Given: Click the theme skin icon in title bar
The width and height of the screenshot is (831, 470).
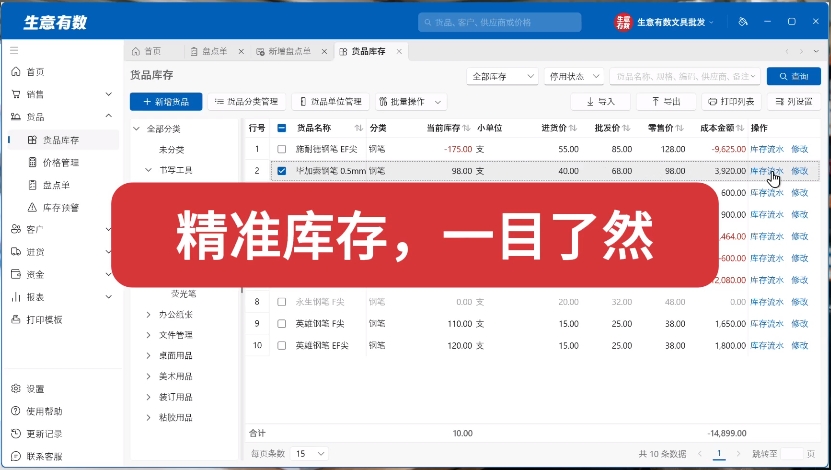Looking at the screenshot, I should [743, 22].
